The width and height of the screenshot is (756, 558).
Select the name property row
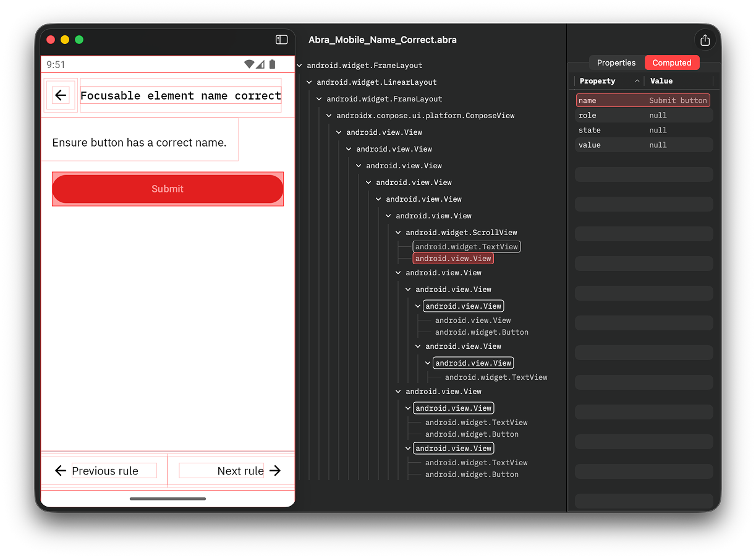tap(643, 100)
